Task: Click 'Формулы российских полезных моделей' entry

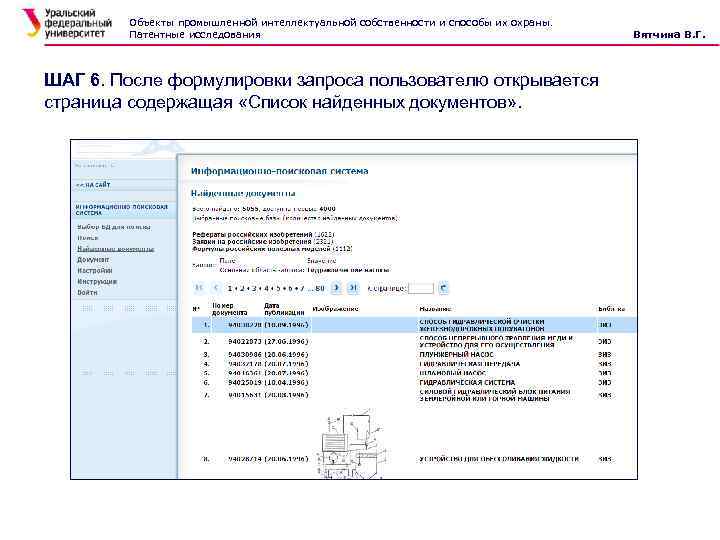Action: pyautogui.click(x=261, y=248)
